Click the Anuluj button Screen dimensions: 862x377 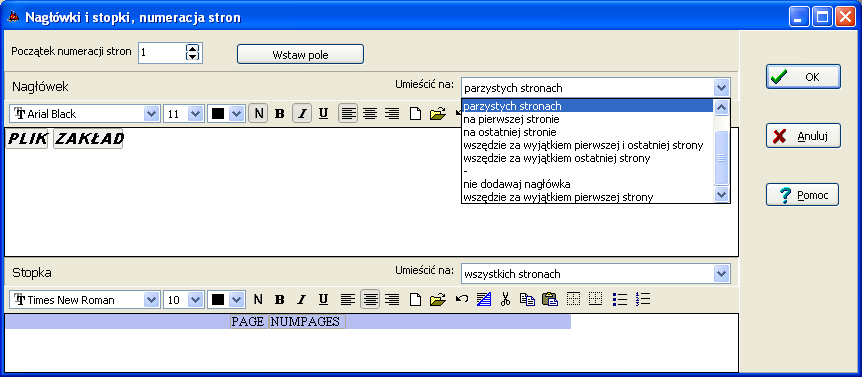(803, 136)
